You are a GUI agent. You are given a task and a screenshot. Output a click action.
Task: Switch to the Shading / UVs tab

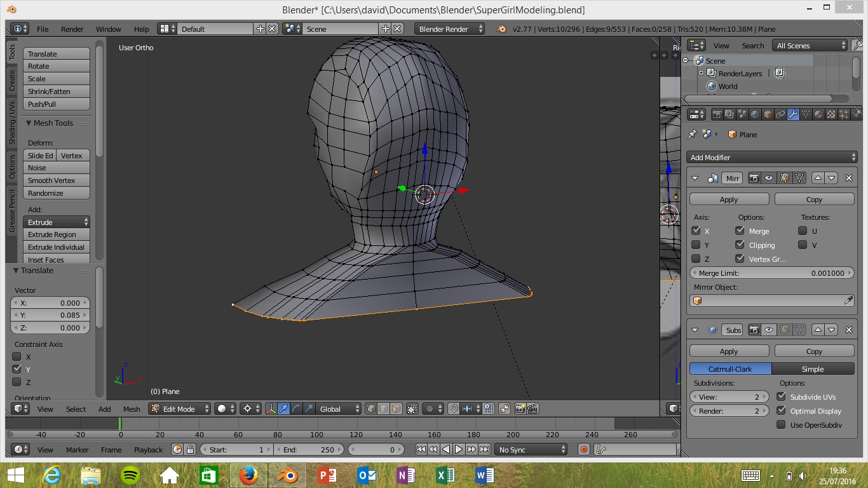(12, 123)
